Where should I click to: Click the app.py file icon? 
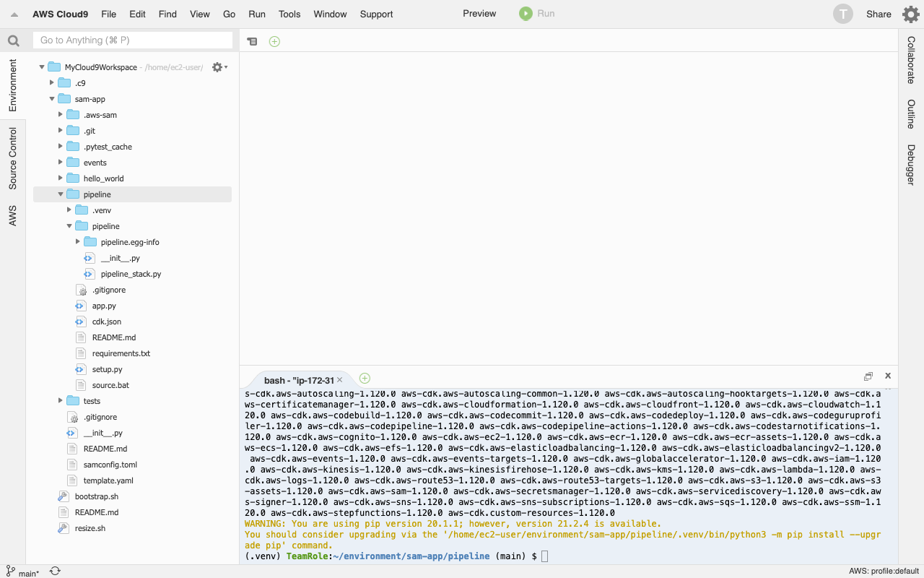click(x=80, y=306)
